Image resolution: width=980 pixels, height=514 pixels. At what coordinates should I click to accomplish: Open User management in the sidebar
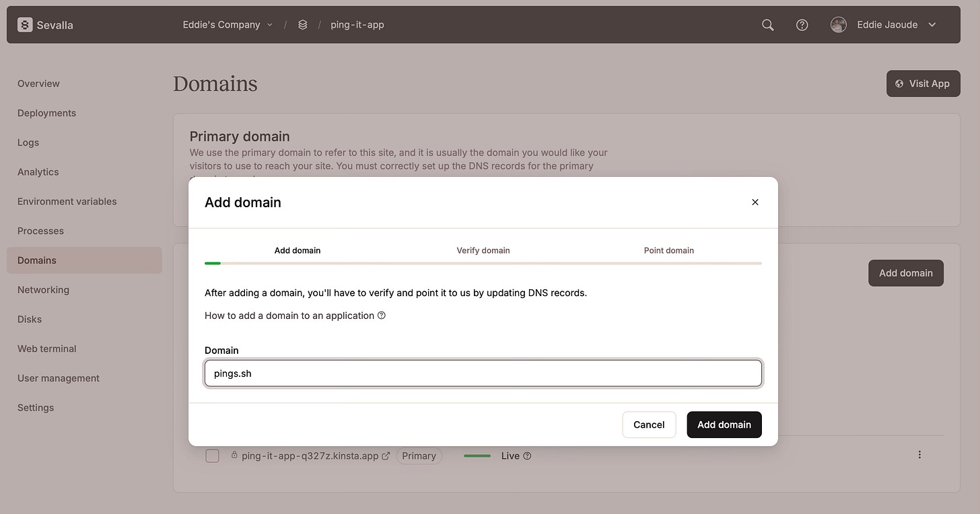pos(58,378)
